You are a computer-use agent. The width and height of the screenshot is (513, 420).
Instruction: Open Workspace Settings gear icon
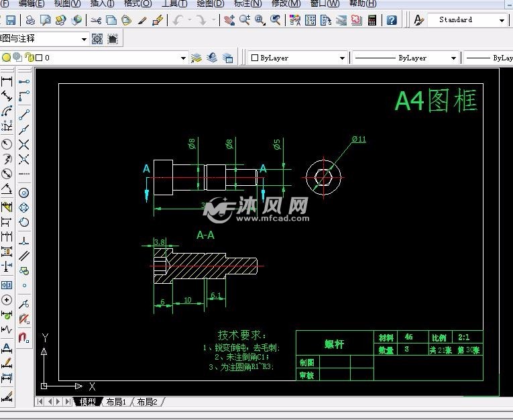pyautogui.click(x=97, y=39)
